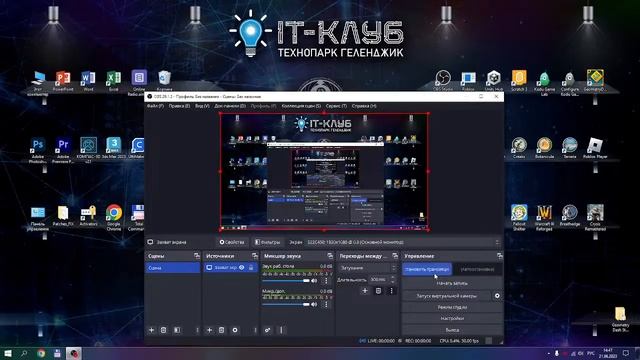Open transition properties three-dot menu
The image size is (640, 360).
[x=391, y=291]
